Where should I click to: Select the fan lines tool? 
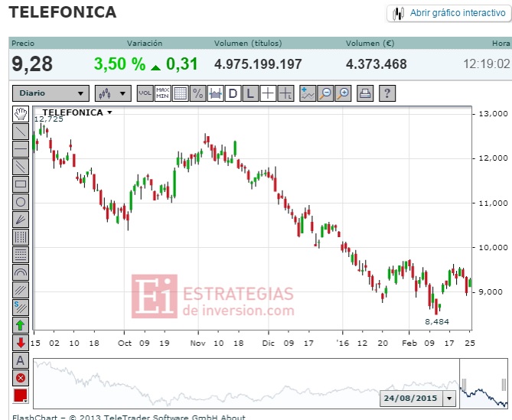[21, 220]
